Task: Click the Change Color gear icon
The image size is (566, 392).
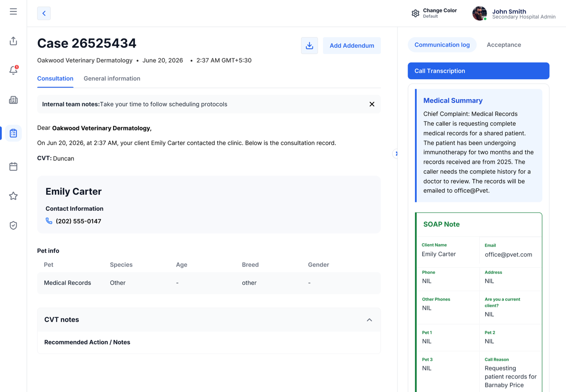Action: tap(415, 13)
